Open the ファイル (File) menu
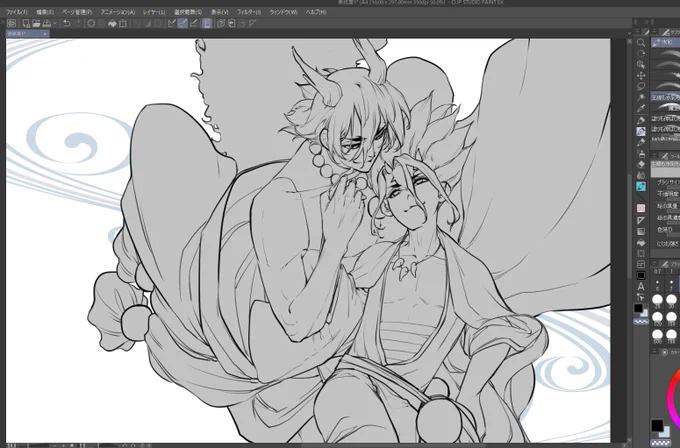Screen dimensions: 680x448 point(16,12)
